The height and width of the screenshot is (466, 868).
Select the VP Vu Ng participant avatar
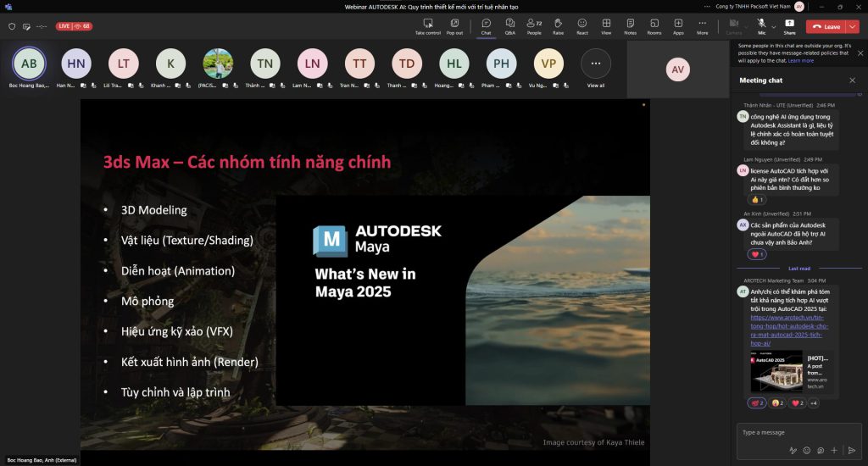point(548,64)
